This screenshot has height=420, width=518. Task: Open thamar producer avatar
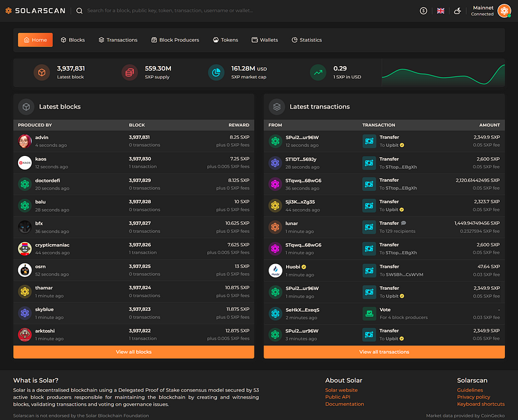click(25, 292)
